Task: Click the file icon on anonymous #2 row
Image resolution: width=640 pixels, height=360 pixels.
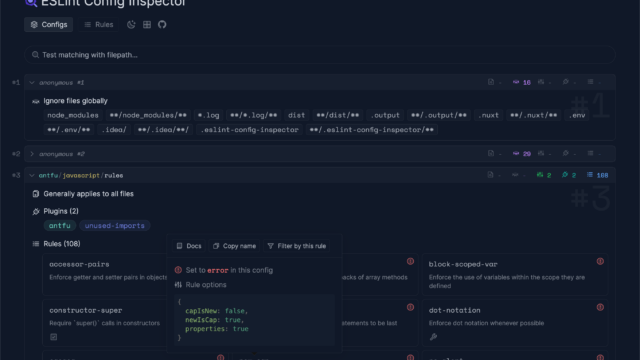Action: pyautogui.click(x=491, y=153)
